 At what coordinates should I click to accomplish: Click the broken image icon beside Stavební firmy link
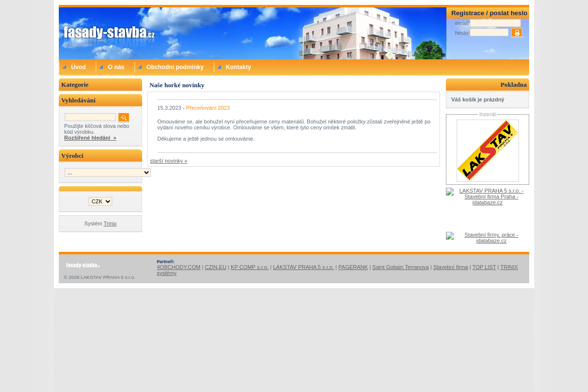tap(450, 236)
